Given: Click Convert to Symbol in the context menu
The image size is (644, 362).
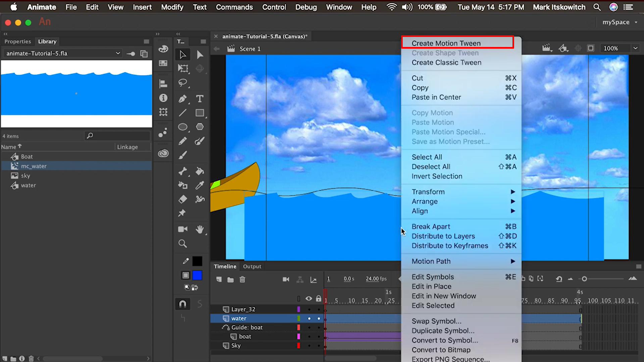Looking at the screenshot, I should pos(445,340).
